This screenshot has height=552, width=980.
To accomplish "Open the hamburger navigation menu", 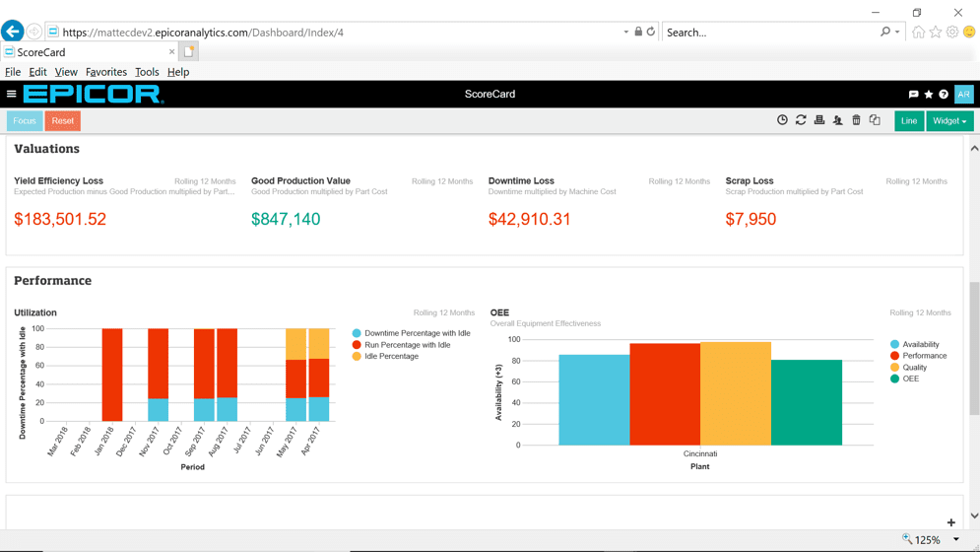I will click(11, 94).
